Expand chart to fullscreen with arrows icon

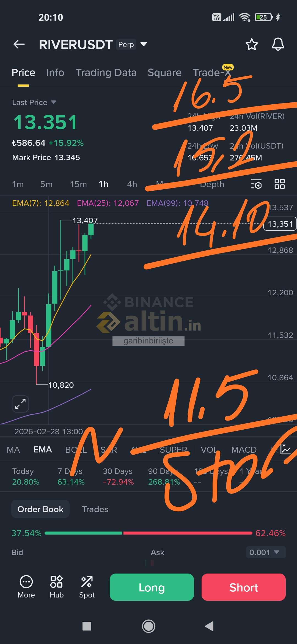pyautogui.click(x=20, y=404)
